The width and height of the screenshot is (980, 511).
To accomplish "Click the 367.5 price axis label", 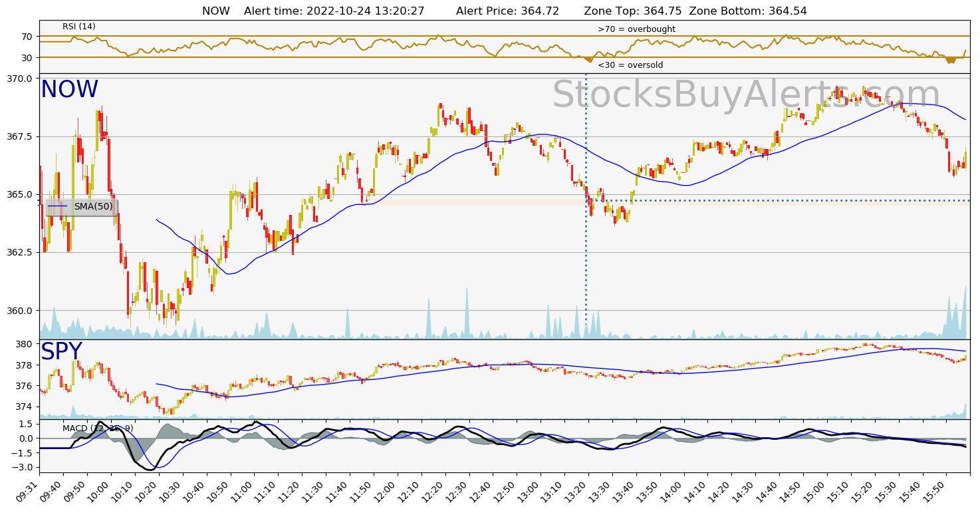I will pos(20,136).
